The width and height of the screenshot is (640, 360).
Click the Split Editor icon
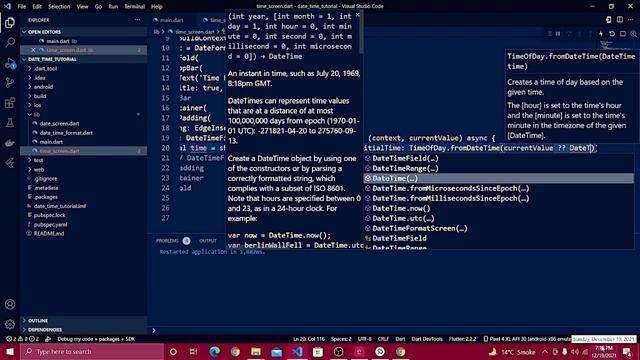point(620,20)
